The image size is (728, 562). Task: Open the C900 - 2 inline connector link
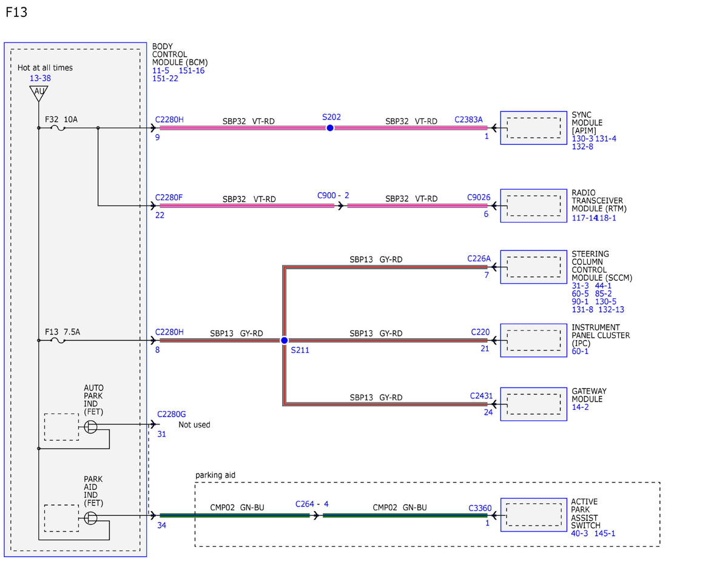click(x=333, y=195)
